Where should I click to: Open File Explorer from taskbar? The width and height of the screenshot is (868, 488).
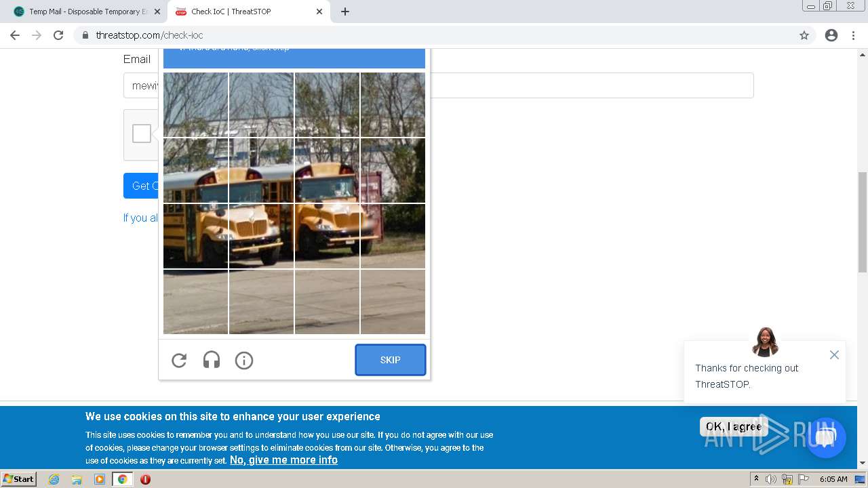pos(77,479)
